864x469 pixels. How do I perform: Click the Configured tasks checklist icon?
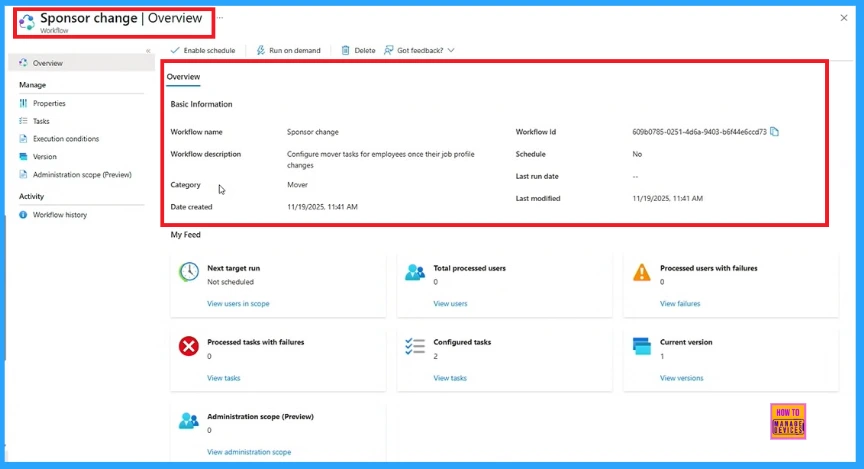pyautogui.click(x=415, y=346)
